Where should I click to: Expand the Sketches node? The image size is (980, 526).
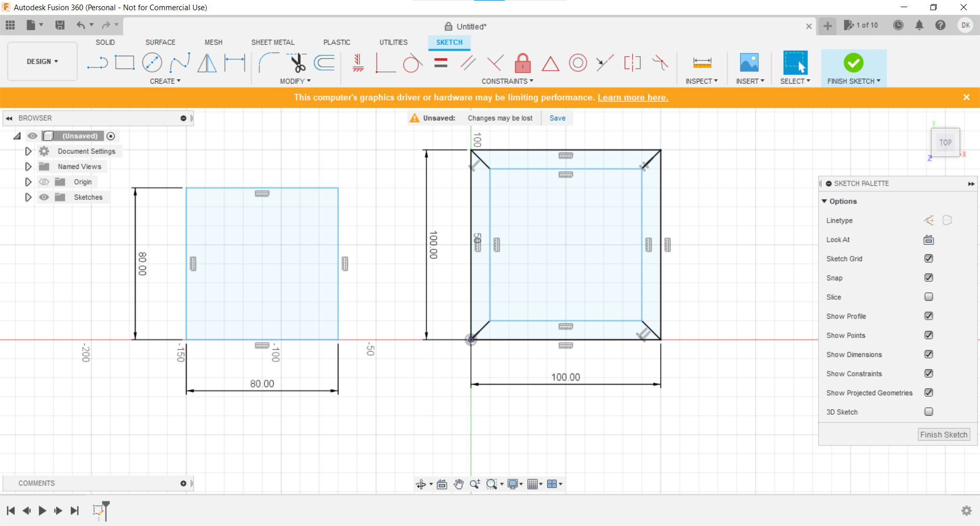(28, 197)
